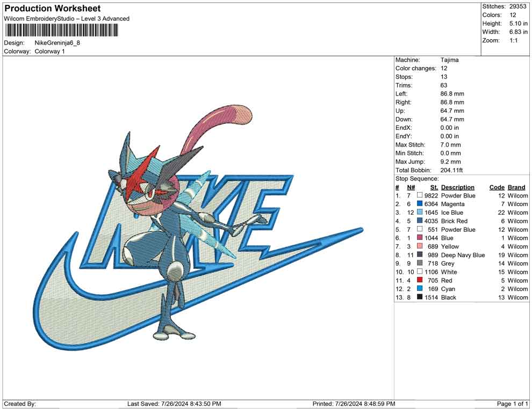
Task: Click the Powder Blue 9822 color swatch
Action: tap(420, 195)
